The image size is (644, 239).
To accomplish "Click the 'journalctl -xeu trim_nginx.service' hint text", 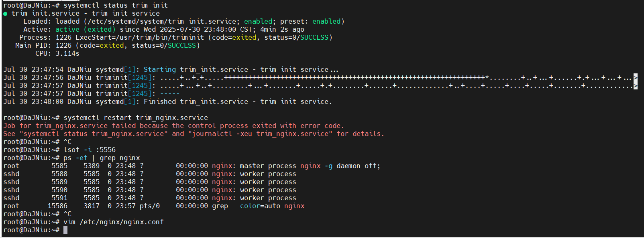I will pos(260,134).
